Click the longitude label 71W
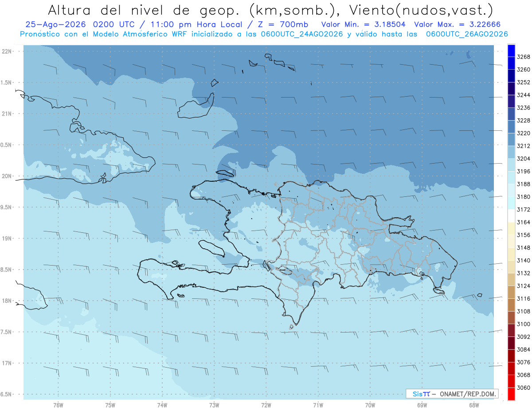 [x=318, y=405]
